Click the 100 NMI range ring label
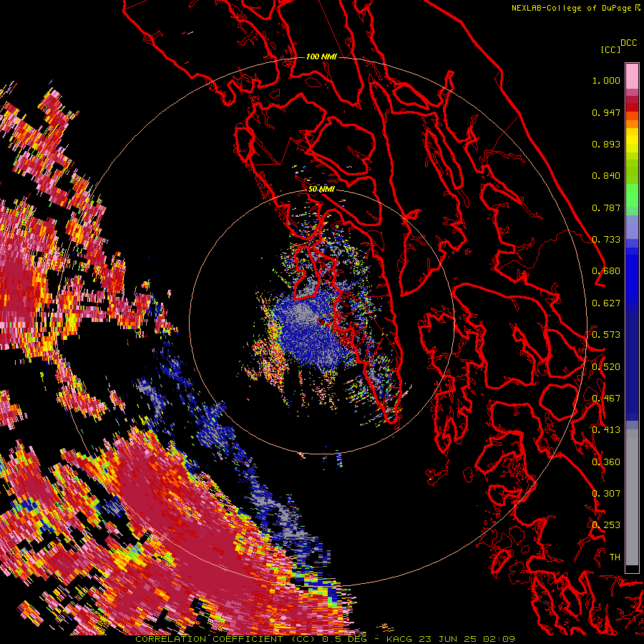 point(321,57)
